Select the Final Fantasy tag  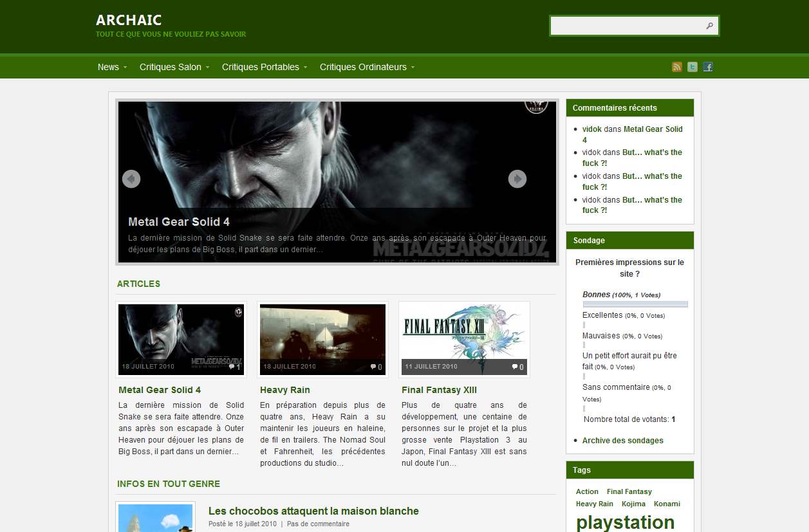(629, 491)
